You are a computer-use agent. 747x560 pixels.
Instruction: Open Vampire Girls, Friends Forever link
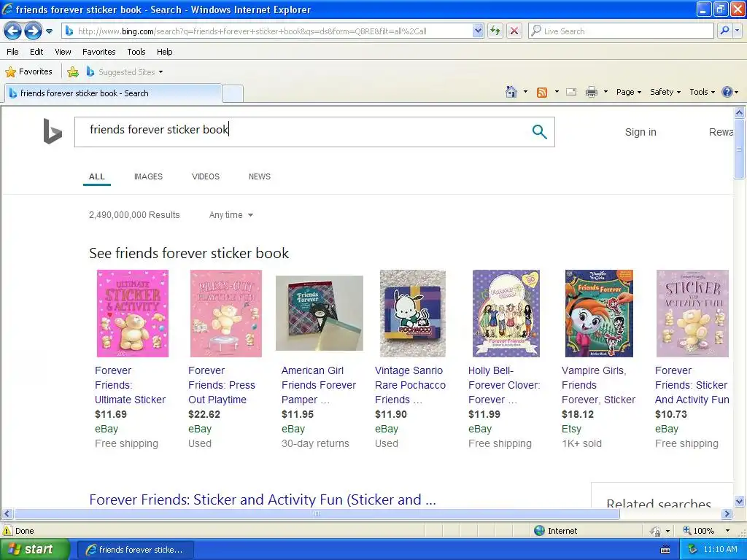pos(598,385)
